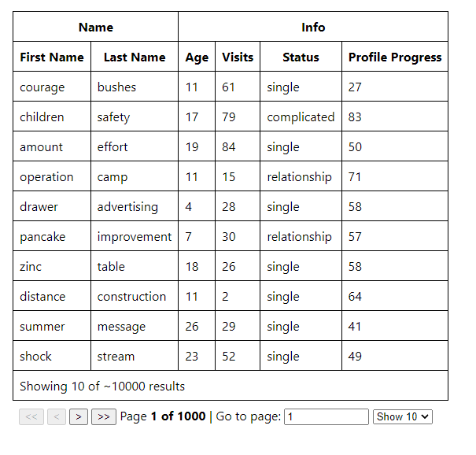This screenshot has height=455, width=476.
Task: Go to the next page
Action: pos(79,416)
